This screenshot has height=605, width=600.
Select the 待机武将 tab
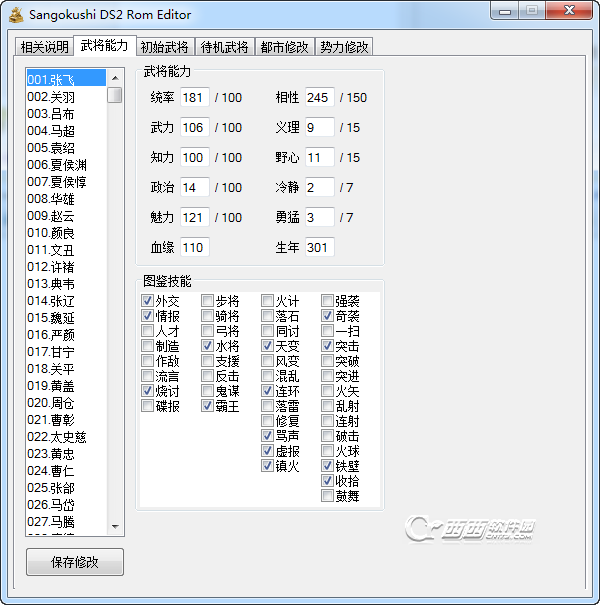224,47
